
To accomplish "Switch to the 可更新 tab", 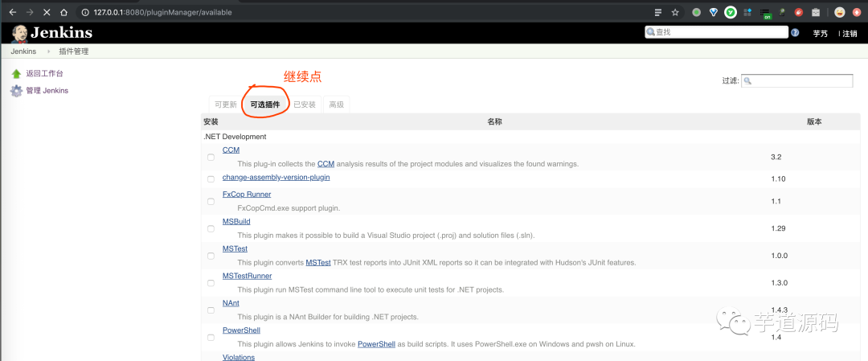I will pos(226,105).
